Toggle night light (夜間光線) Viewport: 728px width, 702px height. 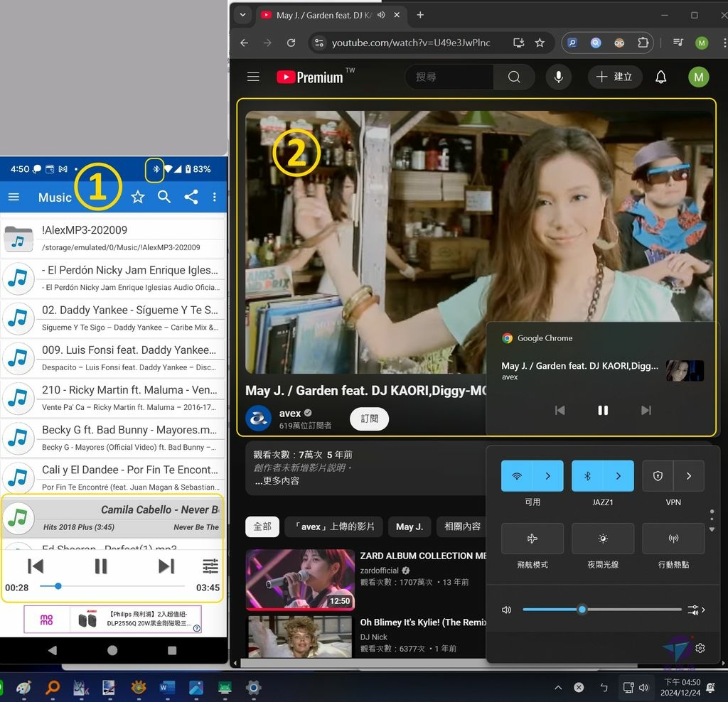[x=603, y=538]
